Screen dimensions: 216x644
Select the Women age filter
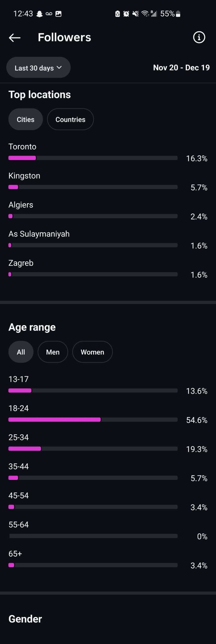[92, 352]
